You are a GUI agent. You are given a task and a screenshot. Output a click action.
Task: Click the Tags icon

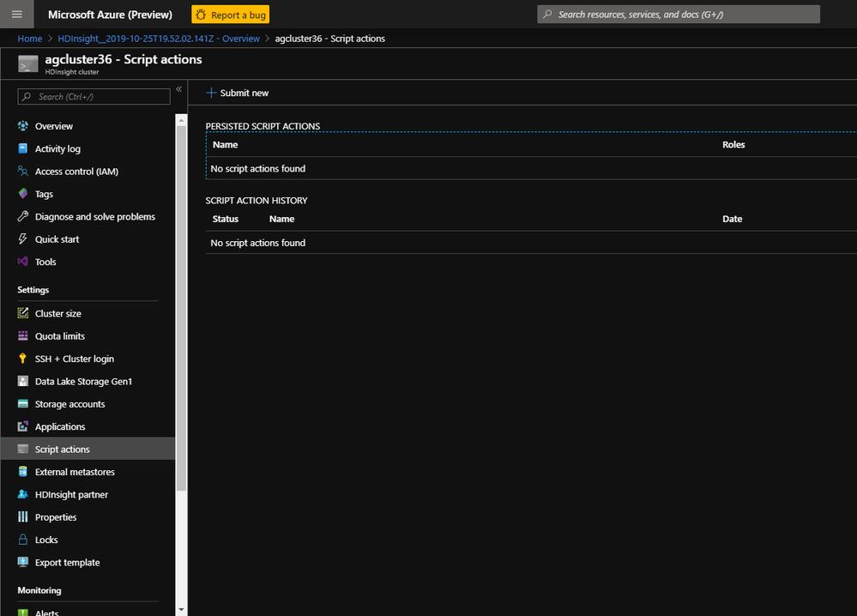pyautogui.click(x=23, y=194)
